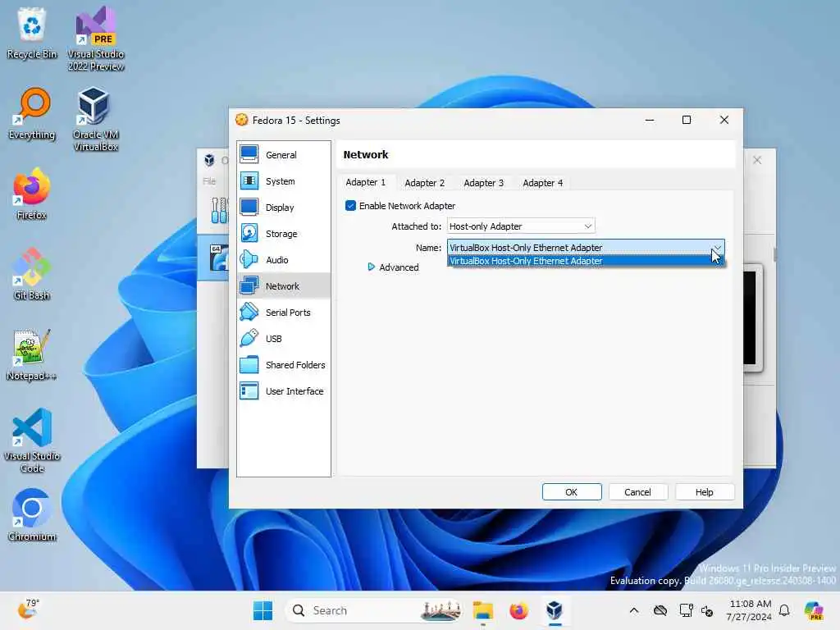840x630 pixels.
Task: Open File Explorer from the taskbar
Action: pyautogui.click(x=482, y=610)
